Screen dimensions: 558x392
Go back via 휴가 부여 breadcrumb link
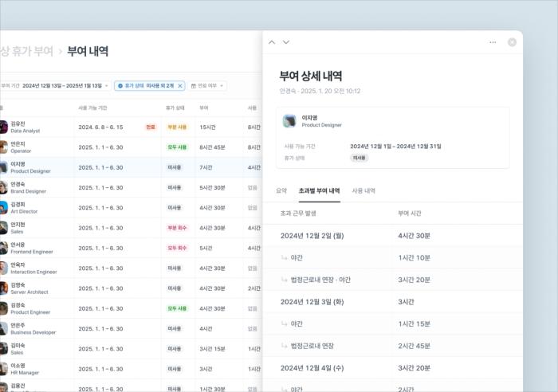coord(26,51)
